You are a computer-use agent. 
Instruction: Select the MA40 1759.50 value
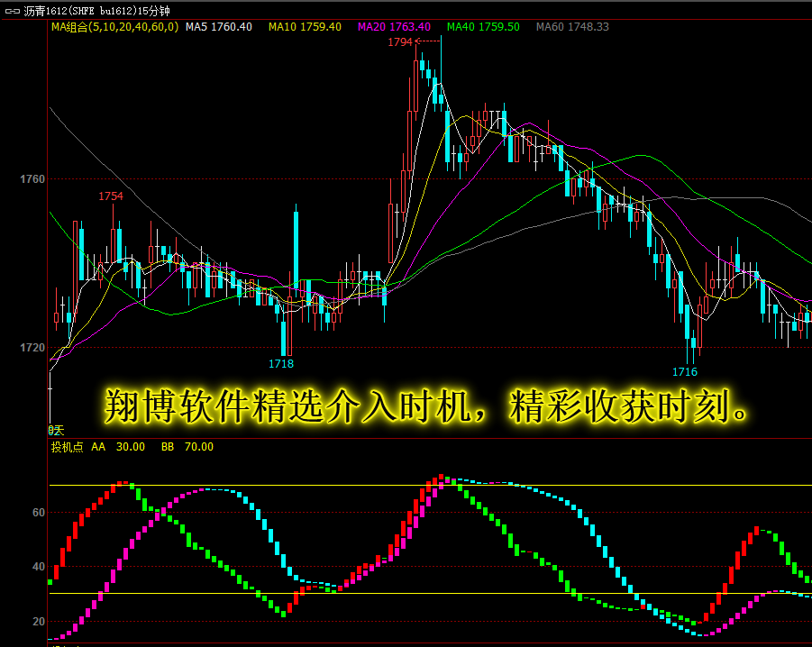483,27
